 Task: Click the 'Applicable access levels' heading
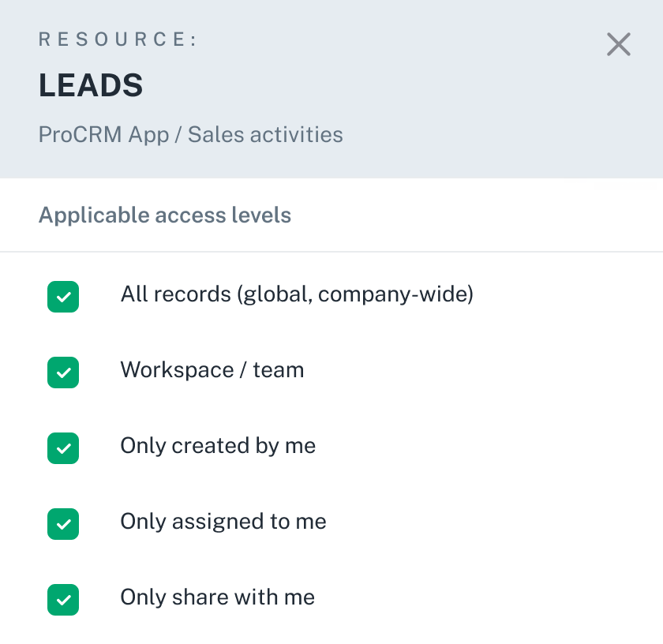tap(165, 215)
